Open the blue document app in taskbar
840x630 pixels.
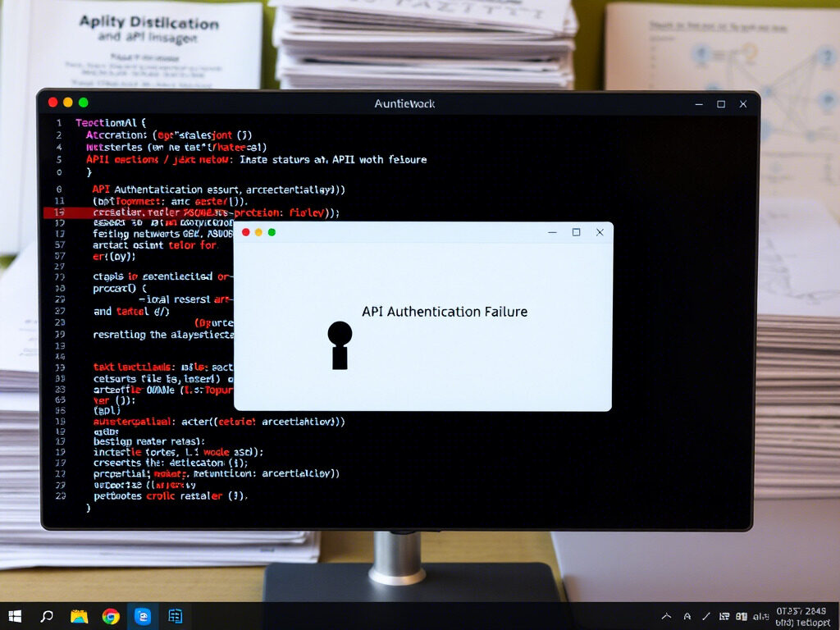pyautogui.click(x=175, y=616)
